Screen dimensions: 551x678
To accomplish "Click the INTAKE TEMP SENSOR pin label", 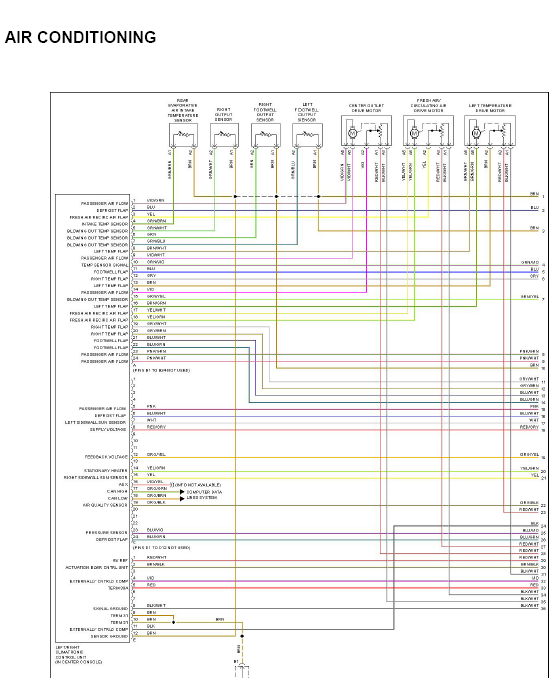I will (x=105, y=224).
